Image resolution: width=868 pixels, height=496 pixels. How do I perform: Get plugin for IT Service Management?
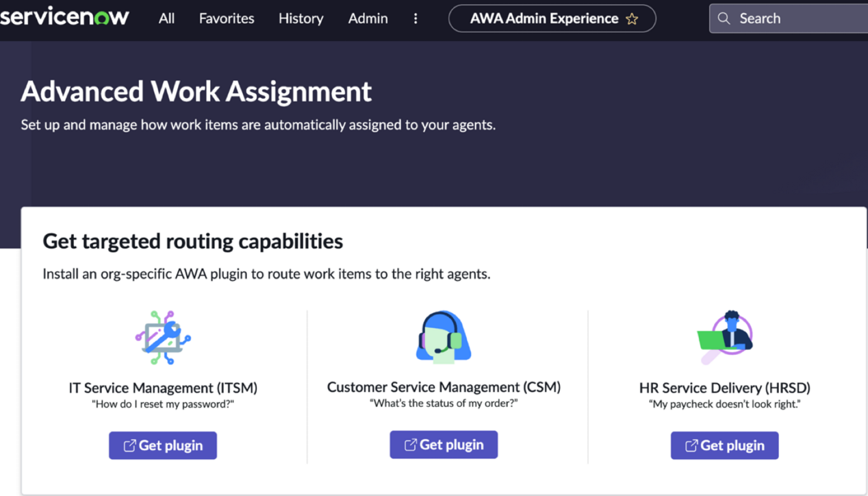pos(163,445)
